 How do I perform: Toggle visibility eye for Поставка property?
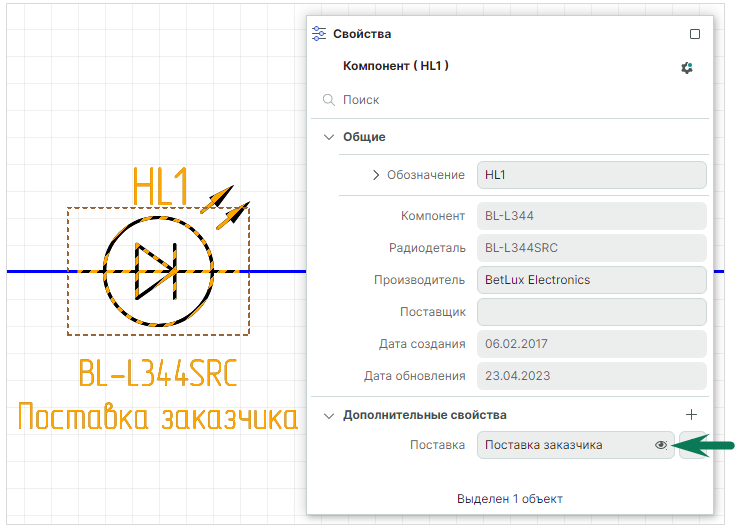[x=661, y=445]
